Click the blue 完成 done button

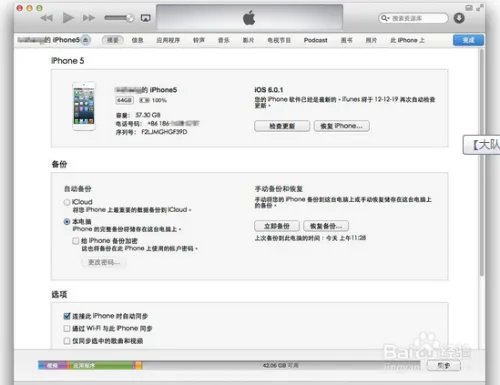coord(468,40)
